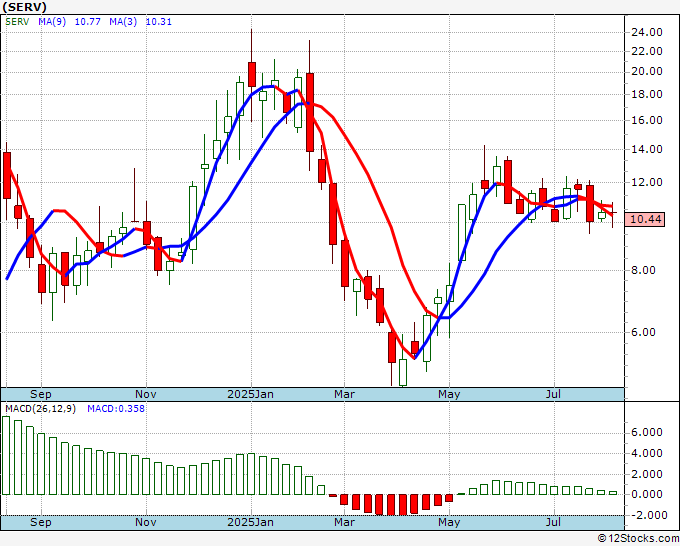Click the 4.000 MACD axis label
The image size is (680, 546).
pos(647,453)
